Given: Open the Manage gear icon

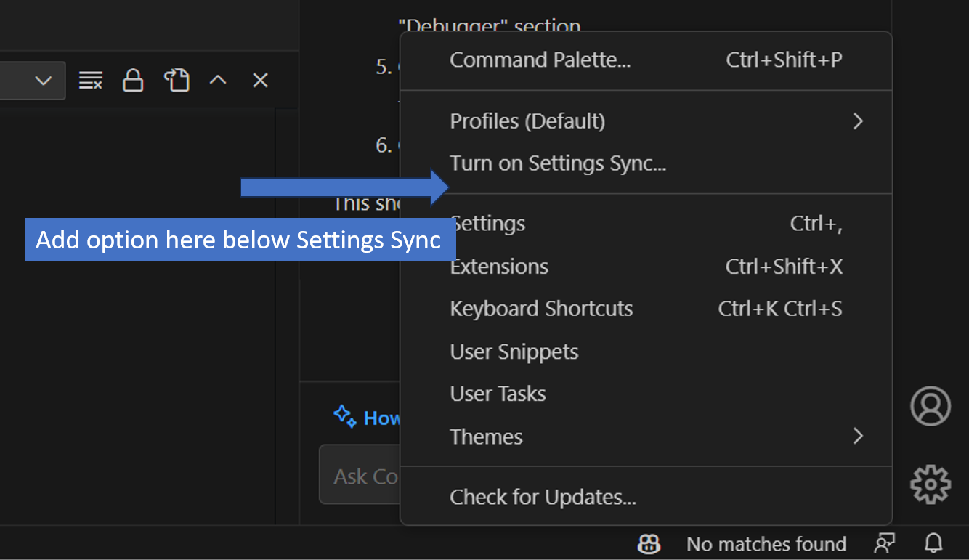Looking at the screenshot, I should click(931, 484).
